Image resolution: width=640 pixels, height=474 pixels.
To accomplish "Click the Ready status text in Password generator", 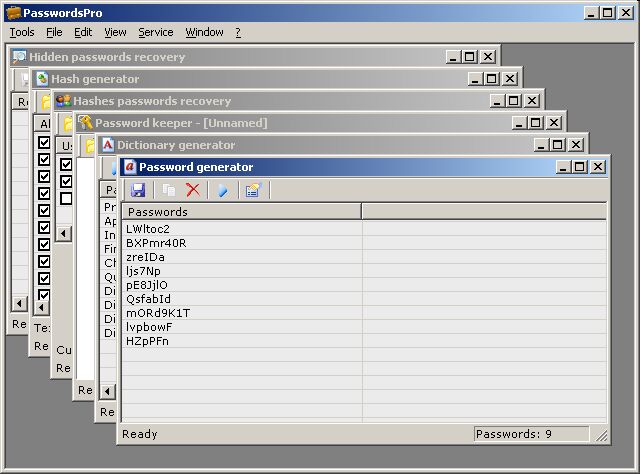I will [140, 434].
